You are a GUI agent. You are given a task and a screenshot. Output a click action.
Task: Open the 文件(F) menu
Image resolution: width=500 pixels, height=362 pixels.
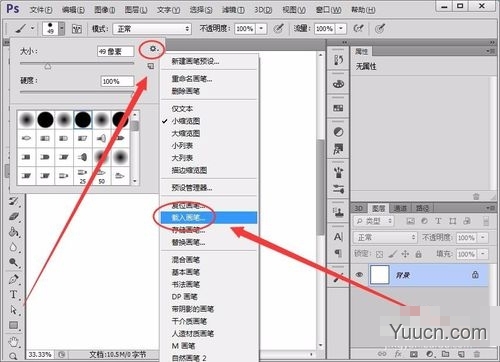[41, 10]
